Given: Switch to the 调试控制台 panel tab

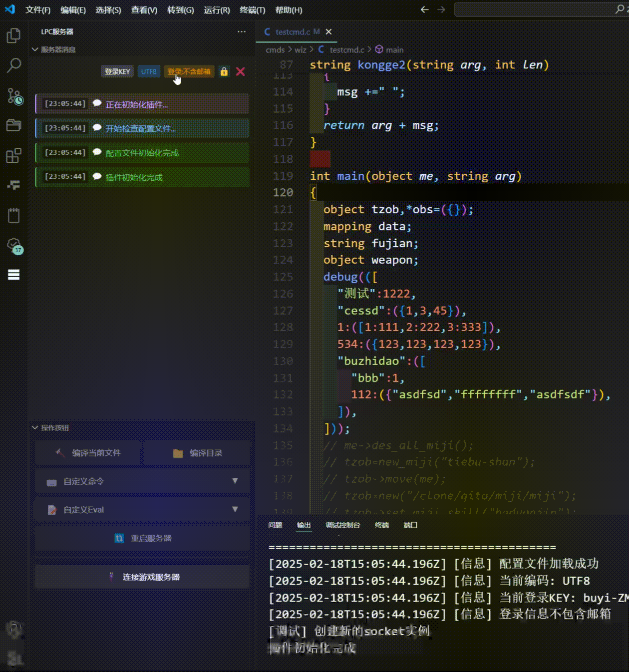Looking at the screenshot, I should tap(343, 525).
